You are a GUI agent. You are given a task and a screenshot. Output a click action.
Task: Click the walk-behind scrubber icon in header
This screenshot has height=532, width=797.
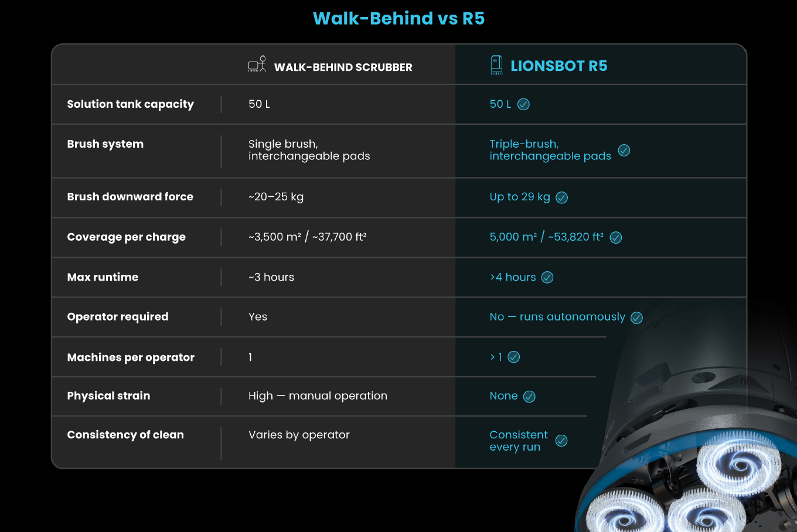[x=257, y=64]
